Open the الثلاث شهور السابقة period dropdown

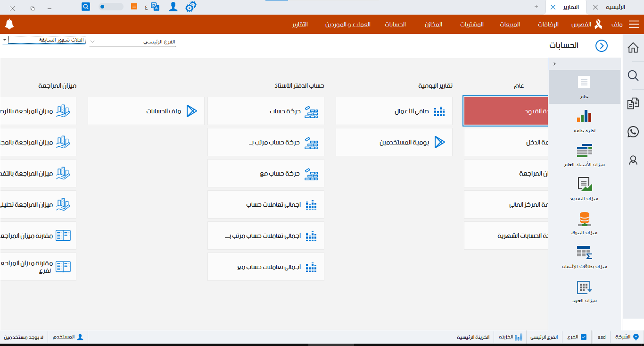(5, 40)
